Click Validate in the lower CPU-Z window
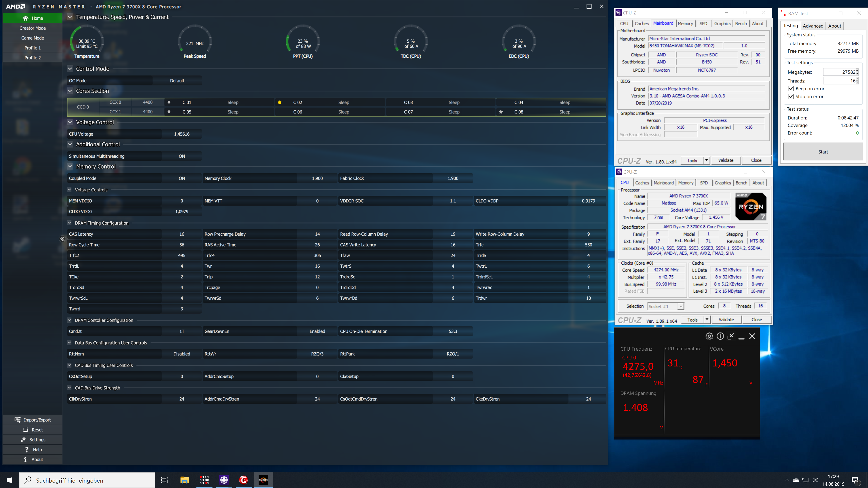The width and height of the screenshot is (868, 488). pyautogui.click(x=726, y=320)
